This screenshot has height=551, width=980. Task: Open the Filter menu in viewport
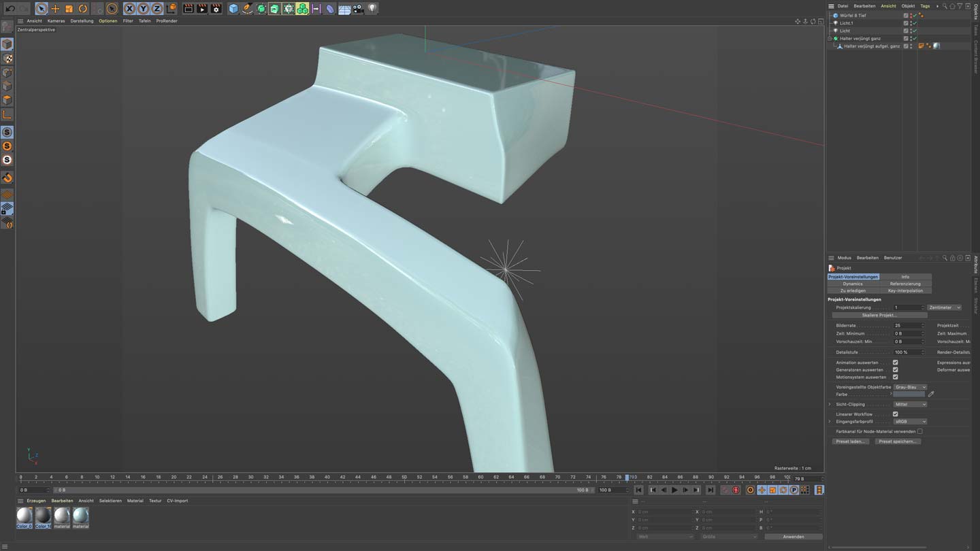[x=128, y=21]
